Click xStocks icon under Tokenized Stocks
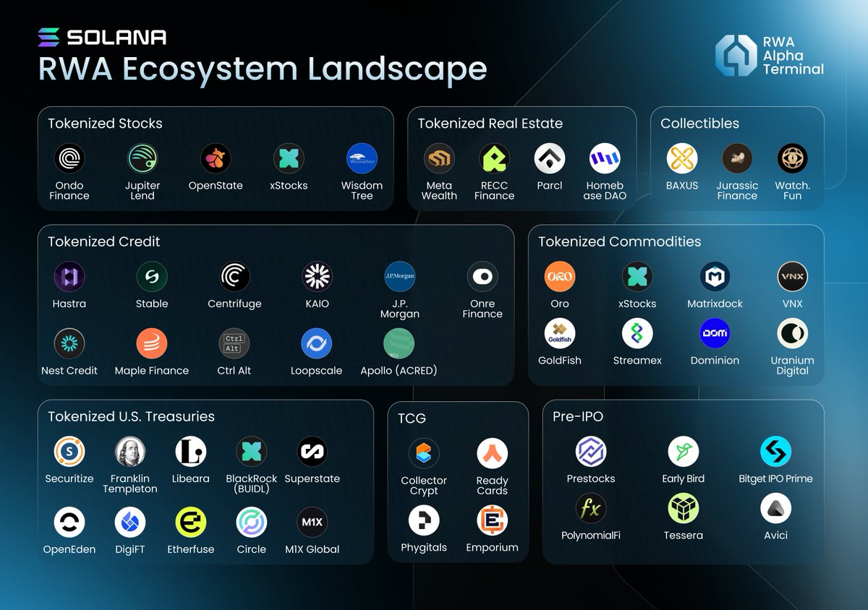This screenshot has height=610, width=868. click(x=289, y=158)
